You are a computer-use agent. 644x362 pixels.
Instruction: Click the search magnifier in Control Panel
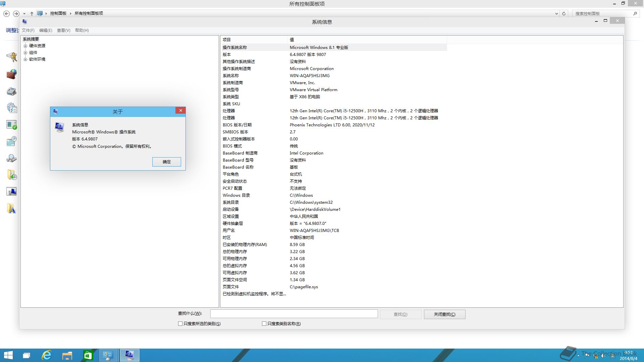pos(635,13)
